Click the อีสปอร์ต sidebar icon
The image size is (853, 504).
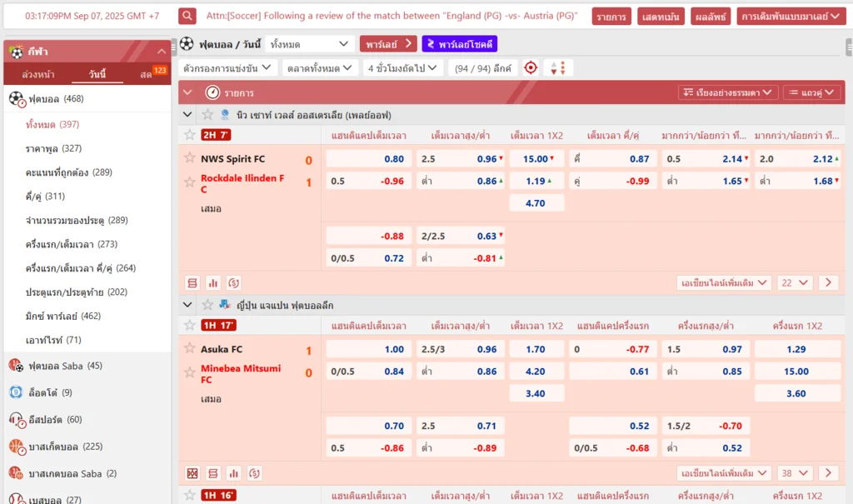(x=17, y=420)
